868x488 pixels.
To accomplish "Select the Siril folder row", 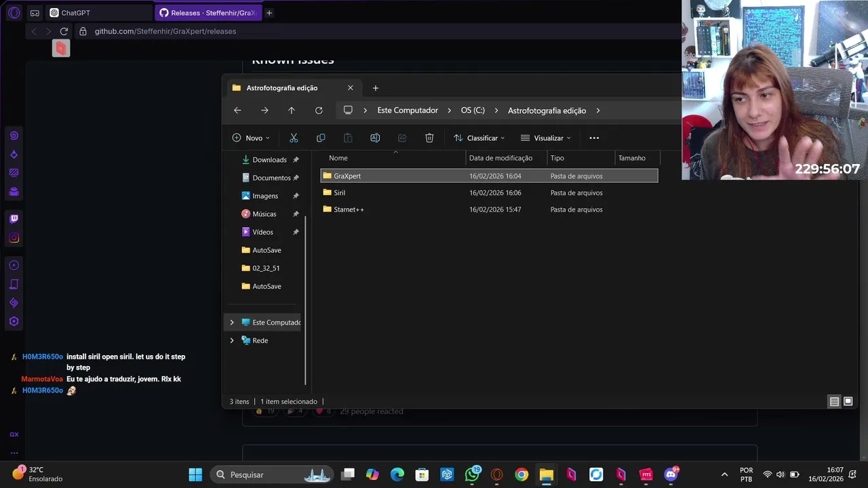I will coord(489,192).
